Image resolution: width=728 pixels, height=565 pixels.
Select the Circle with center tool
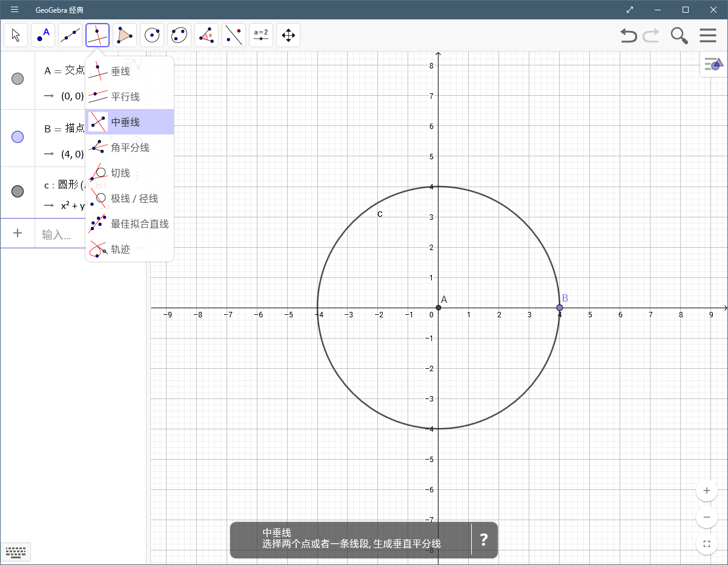click(x=152, y=35)
